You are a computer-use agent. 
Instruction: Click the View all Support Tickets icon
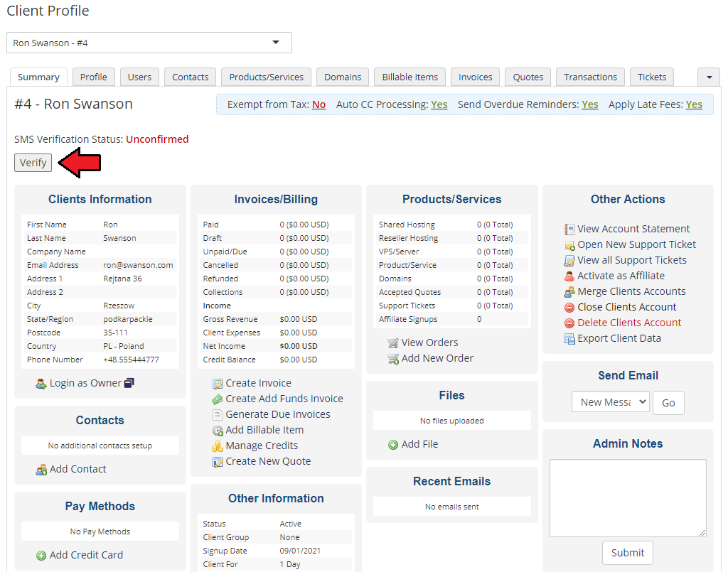click(x=569, y=261)
